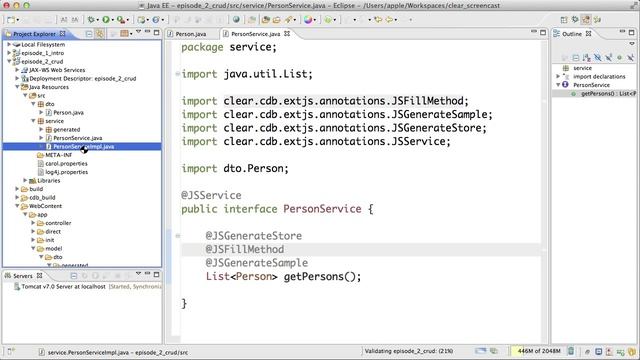Toggle Link with Editor in Project Explorer

pyautogui.click(x=100, y=34)
